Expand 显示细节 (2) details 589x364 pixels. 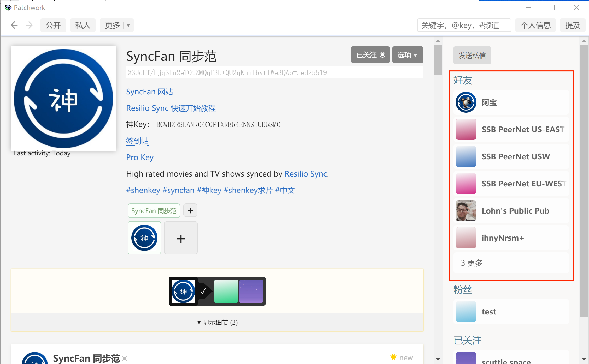click(217, 323)
